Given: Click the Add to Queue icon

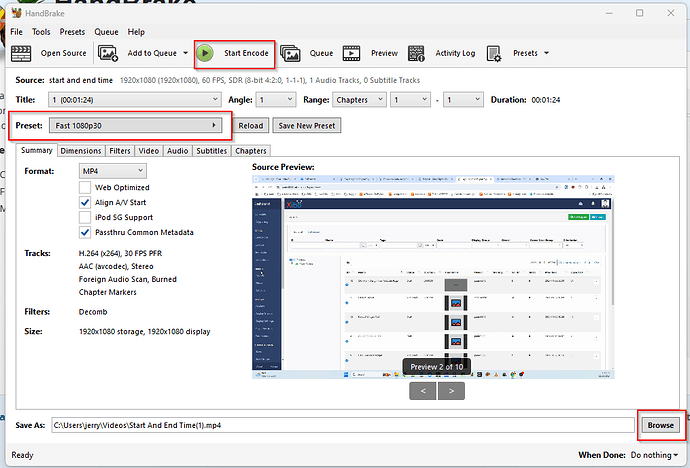Looking at the screenshot, I should coord(109,53).
